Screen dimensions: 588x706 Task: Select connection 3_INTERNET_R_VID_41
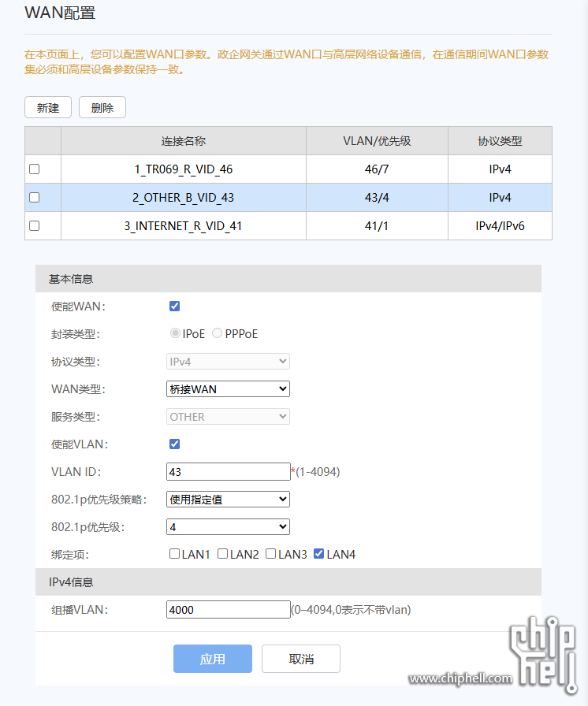pos(183,226)
